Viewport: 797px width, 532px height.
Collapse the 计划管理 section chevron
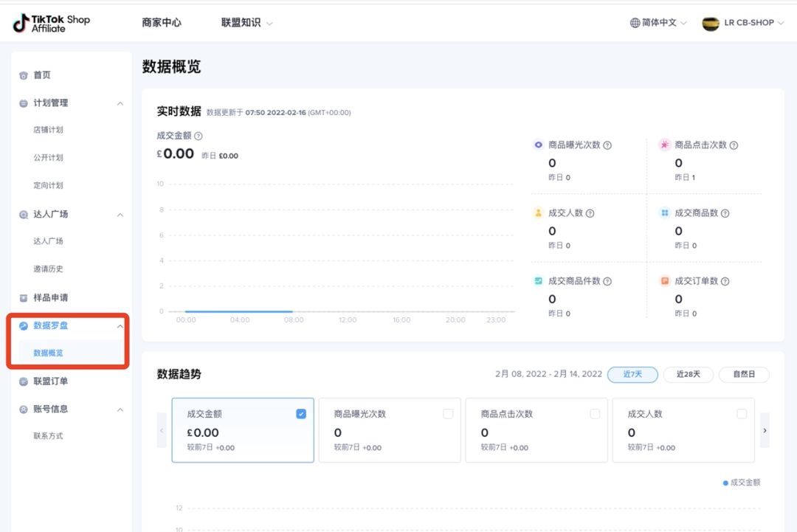(x=120, y=103)
